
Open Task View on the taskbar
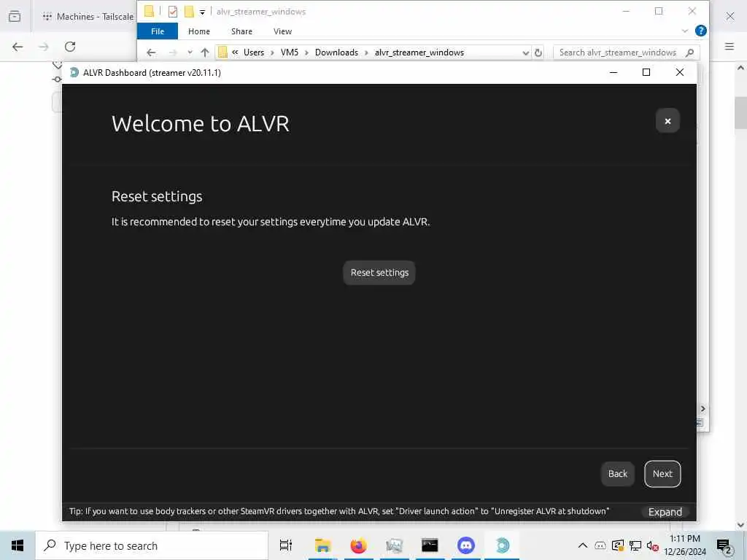coord(285,545)
